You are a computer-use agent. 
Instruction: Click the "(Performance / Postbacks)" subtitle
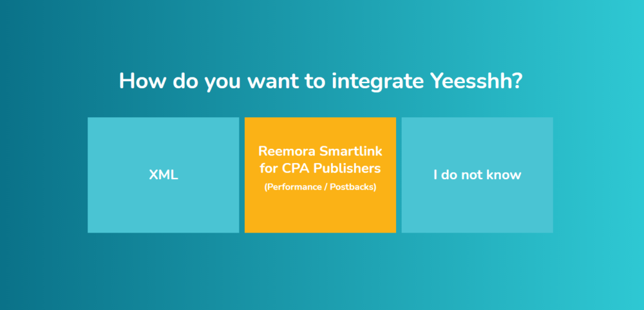tap(320, 187)
